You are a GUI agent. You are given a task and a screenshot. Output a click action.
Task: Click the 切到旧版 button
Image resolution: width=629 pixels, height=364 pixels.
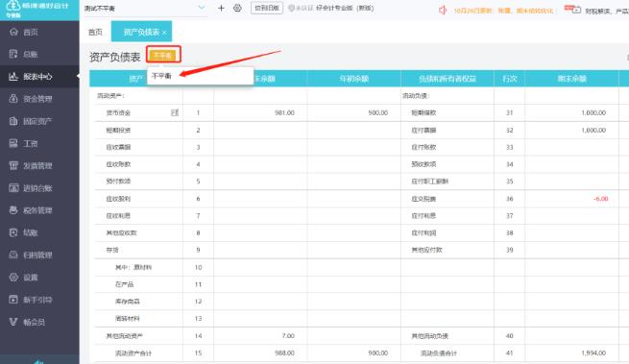[x=266, y=8]
